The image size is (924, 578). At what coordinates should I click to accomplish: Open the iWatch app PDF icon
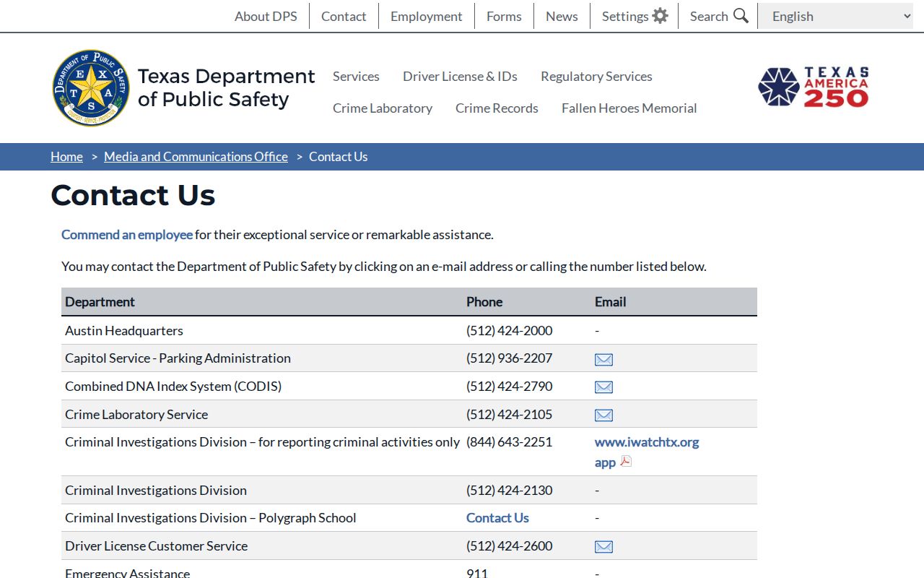tap(626, 461)
